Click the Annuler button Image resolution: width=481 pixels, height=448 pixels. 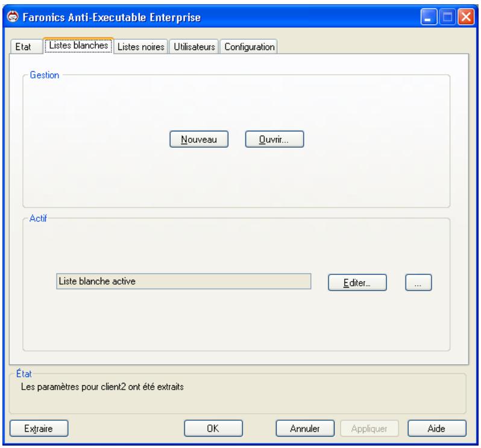pyautogui.click(x=305, y=428)
